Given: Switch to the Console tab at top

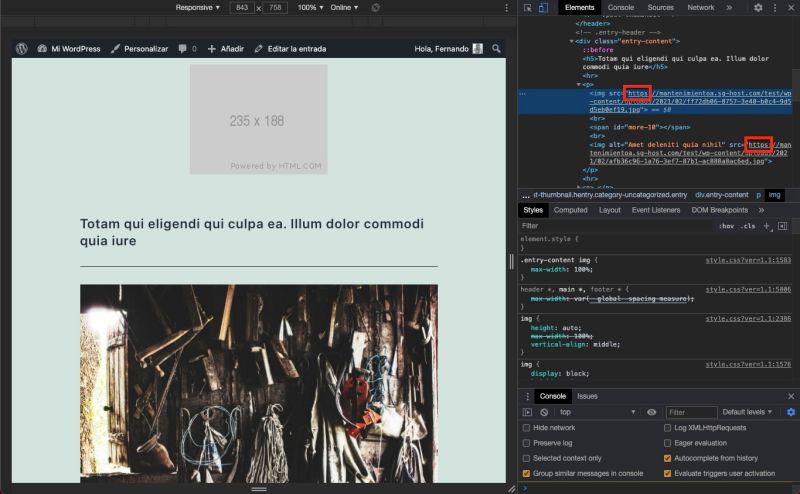Looking at the screenshot, I should pos(621,8).
